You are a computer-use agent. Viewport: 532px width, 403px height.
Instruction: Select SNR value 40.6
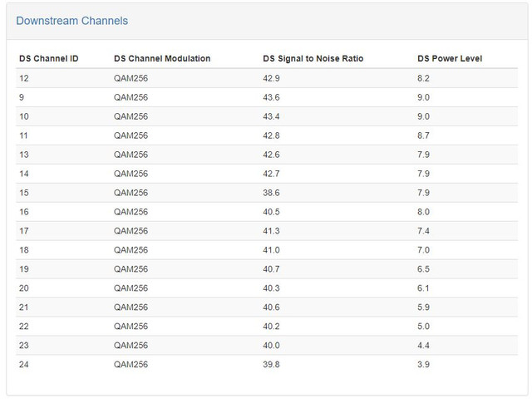271,307
